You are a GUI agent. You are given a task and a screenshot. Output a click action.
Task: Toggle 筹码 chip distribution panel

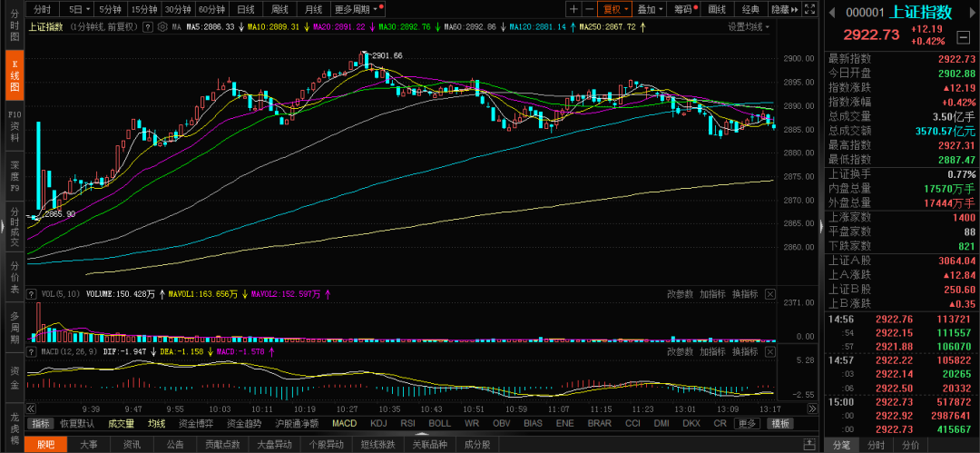click(x=685, y=9)
